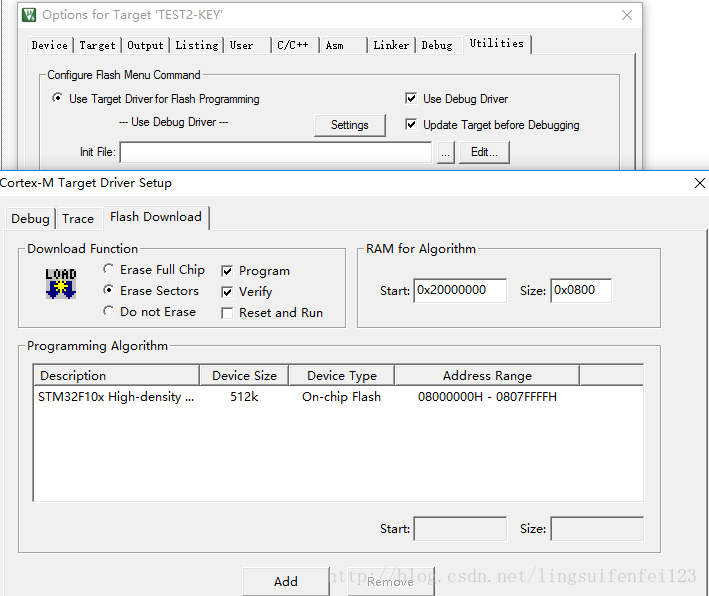Click the RAM for Algorithm Size field

click(x=581, y=290)
